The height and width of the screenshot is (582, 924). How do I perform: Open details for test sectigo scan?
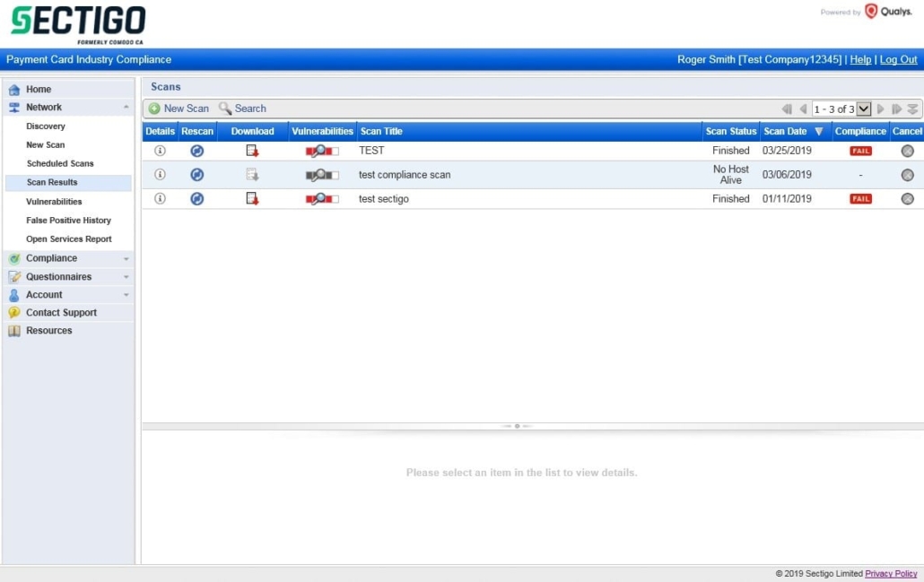[160, 198]
